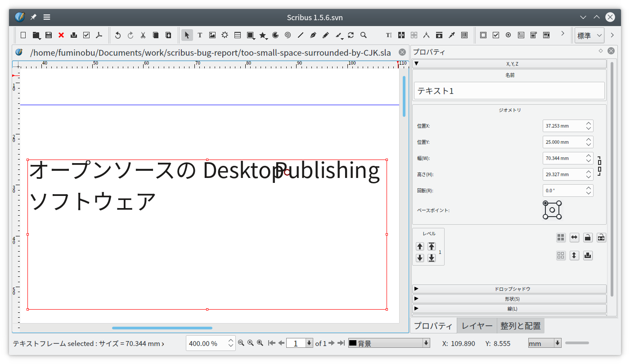Viewport: 630px width, 364px height.
Task: Insert a PDF checkbox field
Action: click(496, 35)
